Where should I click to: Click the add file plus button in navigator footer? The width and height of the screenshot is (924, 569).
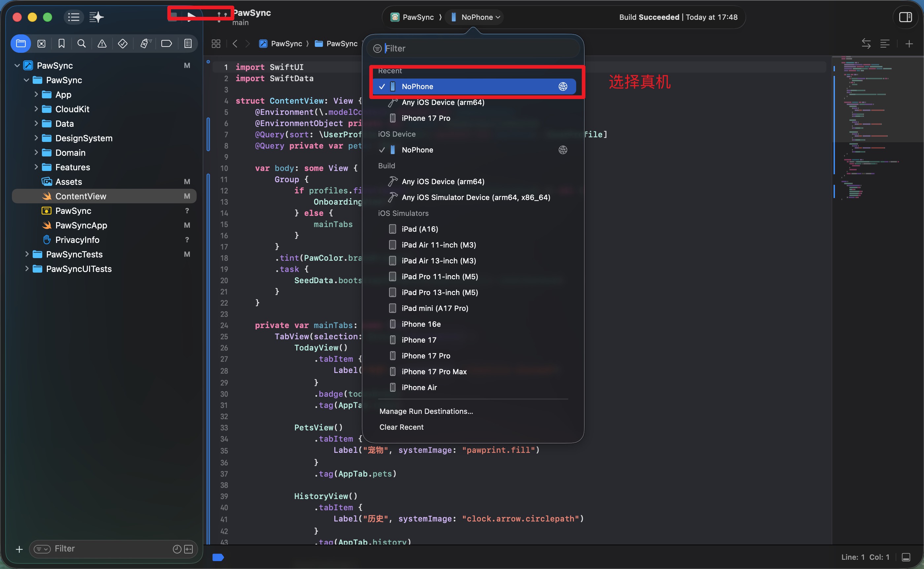19,549
